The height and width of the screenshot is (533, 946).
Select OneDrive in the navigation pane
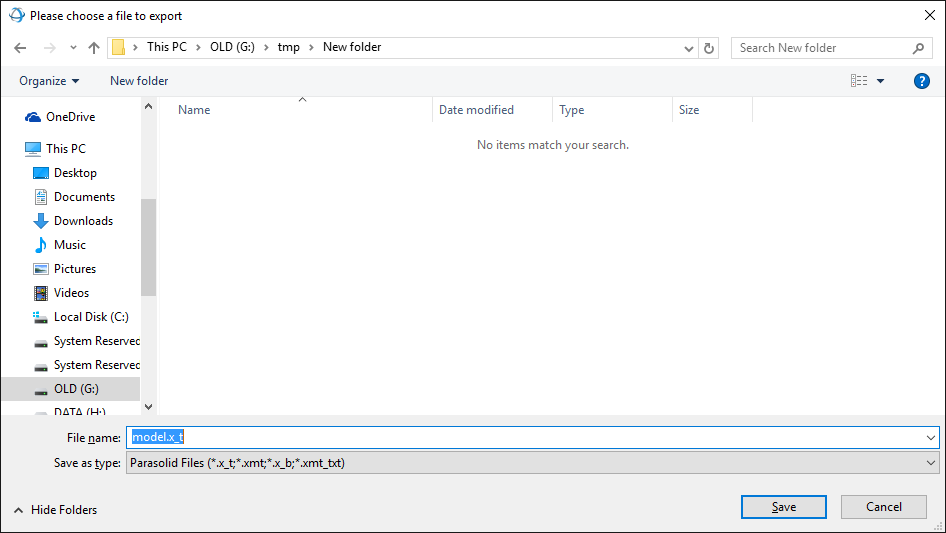pos(70,117)
